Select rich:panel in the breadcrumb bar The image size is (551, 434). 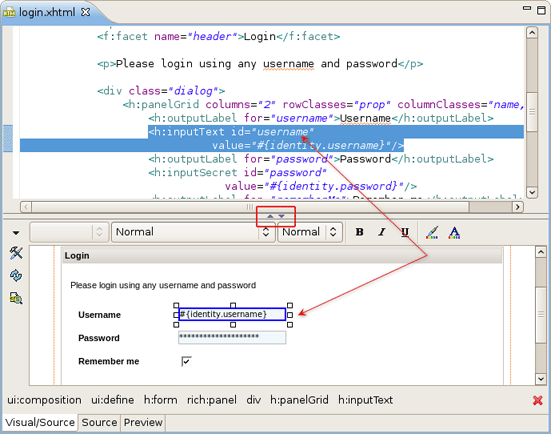coord(212,400)
